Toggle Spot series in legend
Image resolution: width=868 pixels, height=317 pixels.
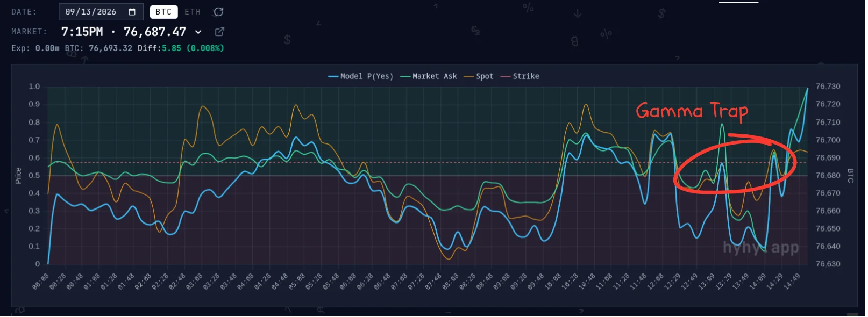coord(479,76)
